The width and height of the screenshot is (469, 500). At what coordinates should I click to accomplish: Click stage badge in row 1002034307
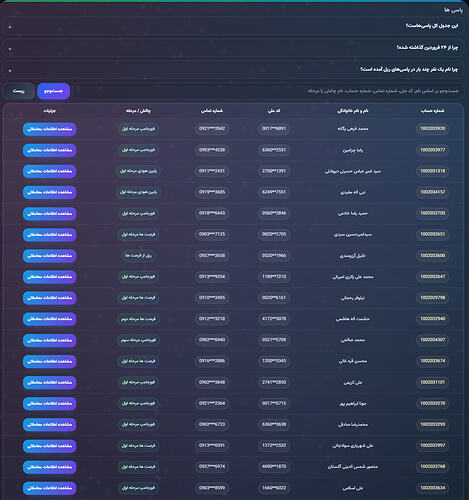click(138, 340)
